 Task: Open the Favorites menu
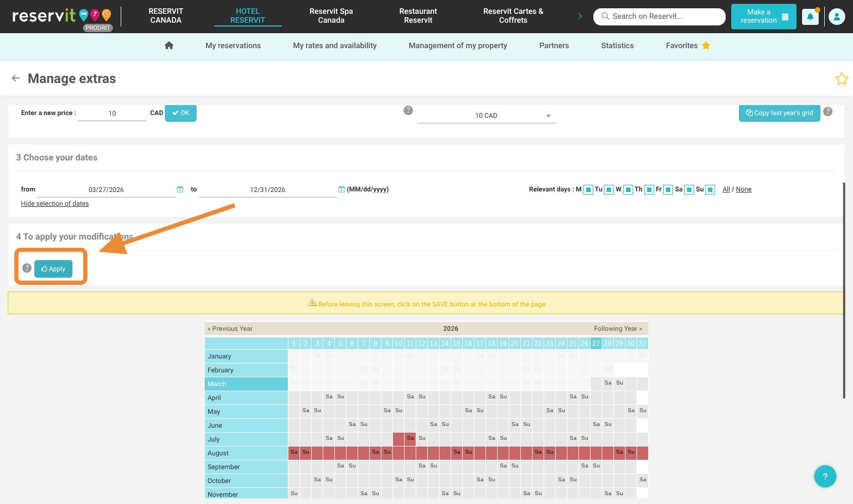tap(687, 45)
